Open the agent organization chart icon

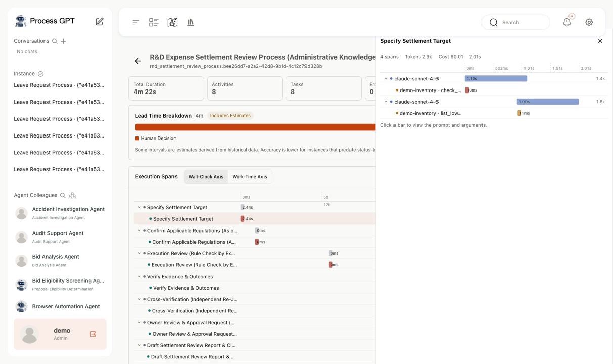coord(72,195)
